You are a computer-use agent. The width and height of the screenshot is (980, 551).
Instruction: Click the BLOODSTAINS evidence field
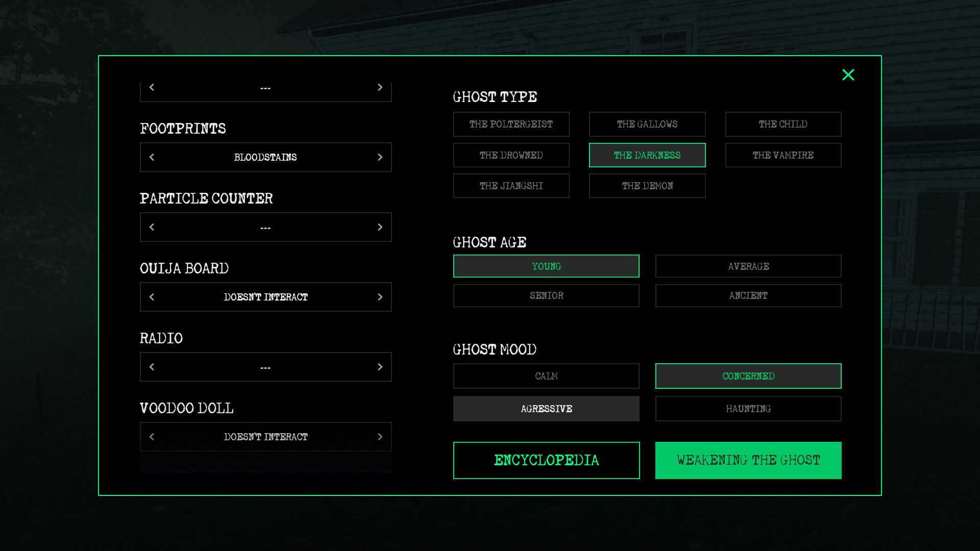click(x=265, y=157)
